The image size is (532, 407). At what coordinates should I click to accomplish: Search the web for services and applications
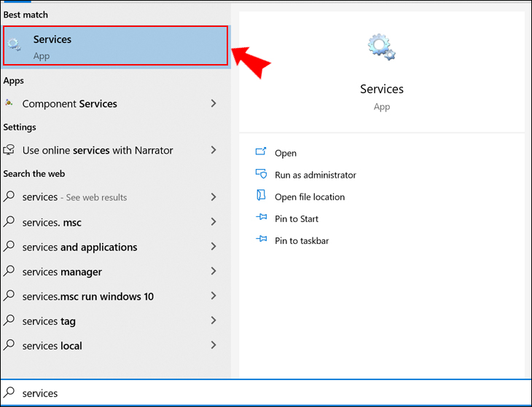click(x=79, y=247)
